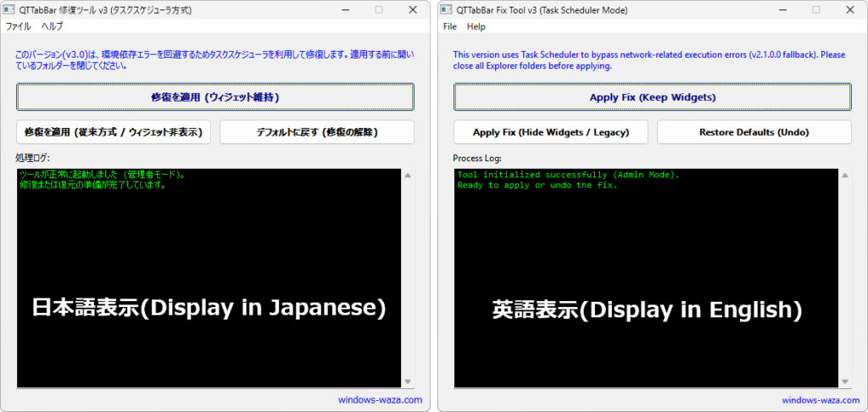868x412 pixels.
Task: Click 処理ログ: label
Action: click(x=33, y=159)
